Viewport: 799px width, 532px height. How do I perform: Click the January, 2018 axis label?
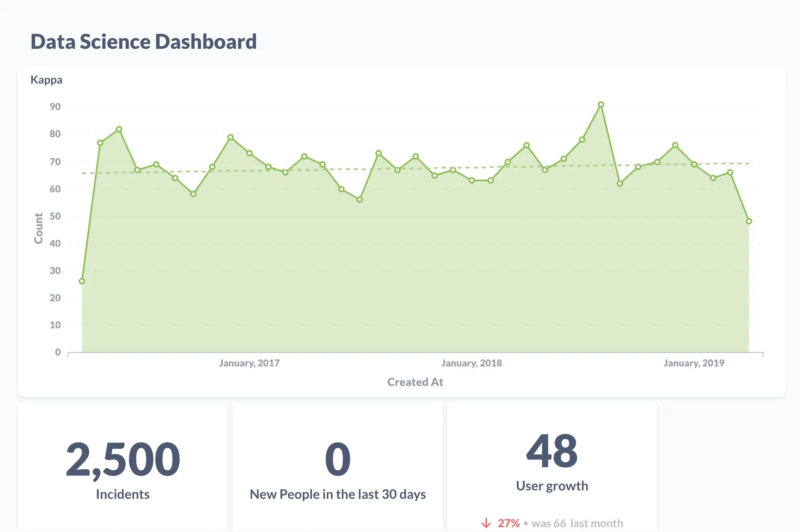[x=471, y=363]
